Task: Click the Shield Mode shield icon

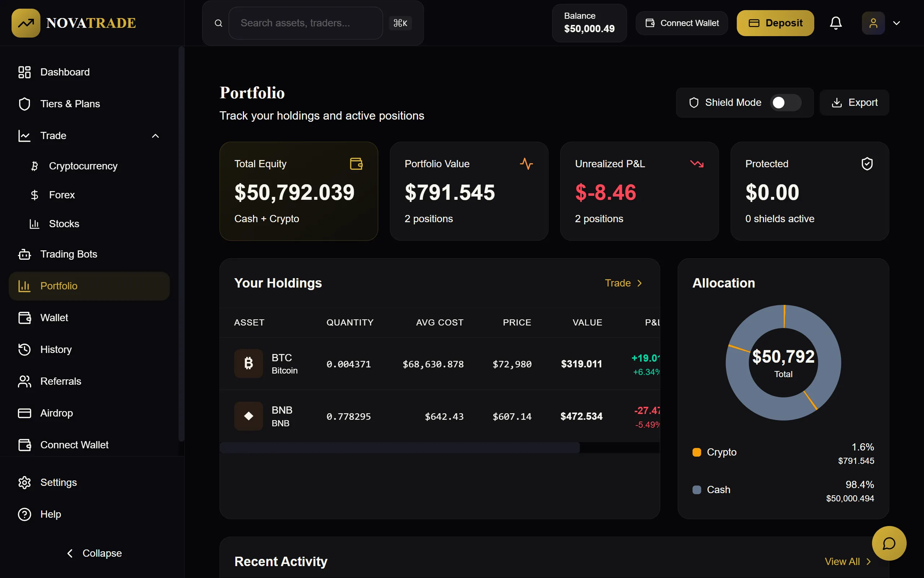Action: [694, 103]
